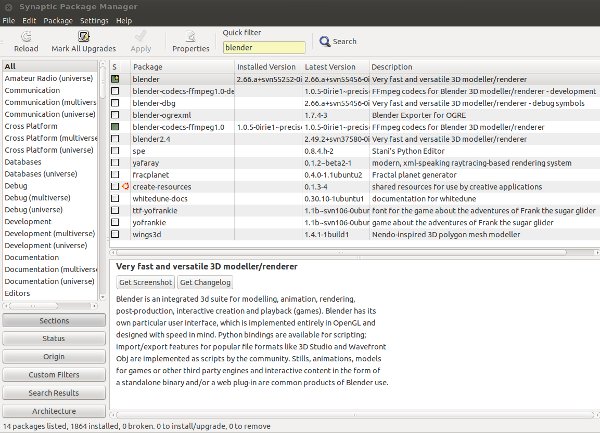Mark the whitedune-docs status checkbox
The image size is (600, 433).
point(115,198)
